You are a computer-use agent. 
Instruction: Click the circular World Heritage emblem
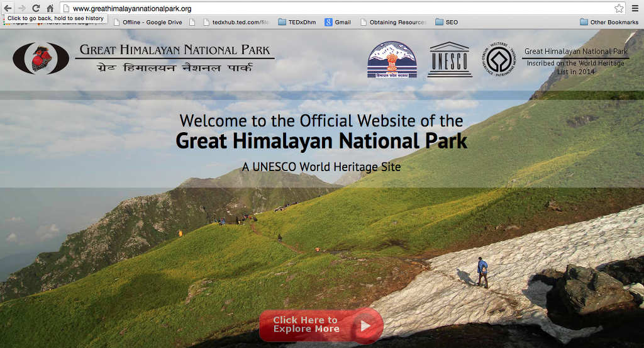click(499, 60)
